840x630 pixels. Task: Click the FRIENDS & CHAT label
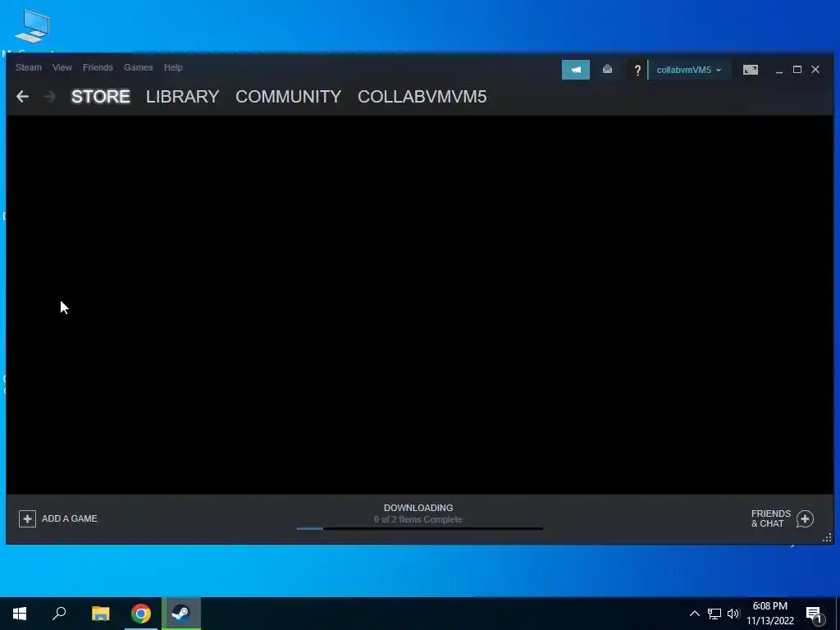(x=771, y=518)
